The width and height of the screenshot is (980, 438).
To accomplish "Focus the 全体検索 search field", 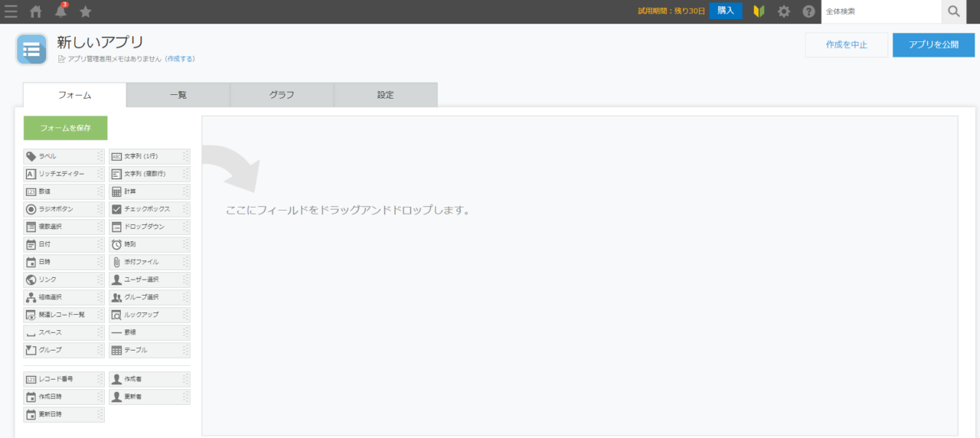I will click(x=880, y=11).
